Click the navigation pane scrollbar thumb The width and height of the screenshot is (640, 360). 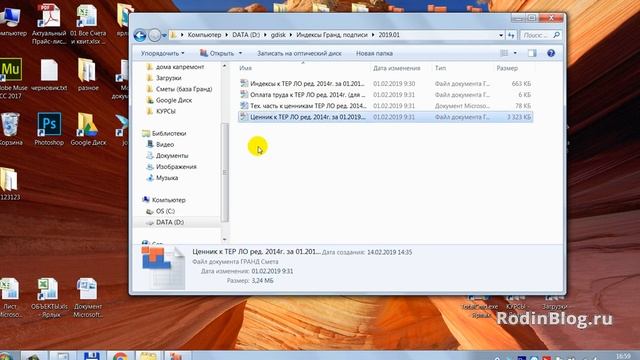pyautogui.click(x=224, y=172)
